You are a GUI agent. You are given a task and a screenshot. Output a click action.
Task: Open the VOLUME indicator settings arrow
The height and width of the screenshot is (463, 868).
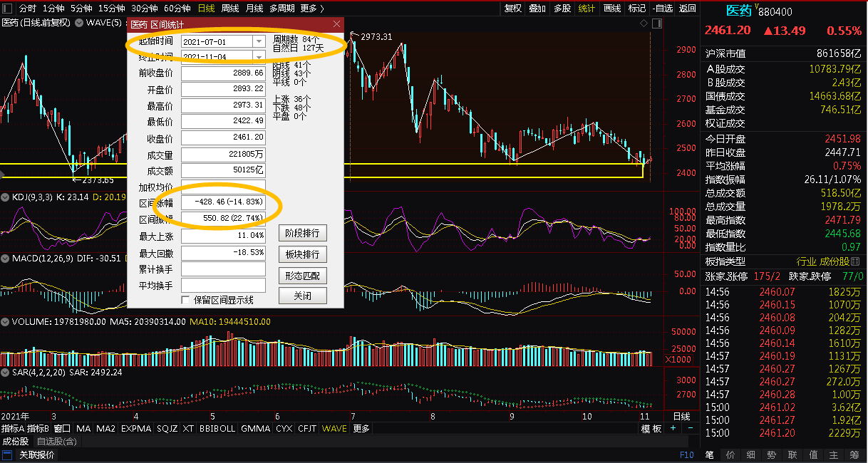[x=6, y=322]
